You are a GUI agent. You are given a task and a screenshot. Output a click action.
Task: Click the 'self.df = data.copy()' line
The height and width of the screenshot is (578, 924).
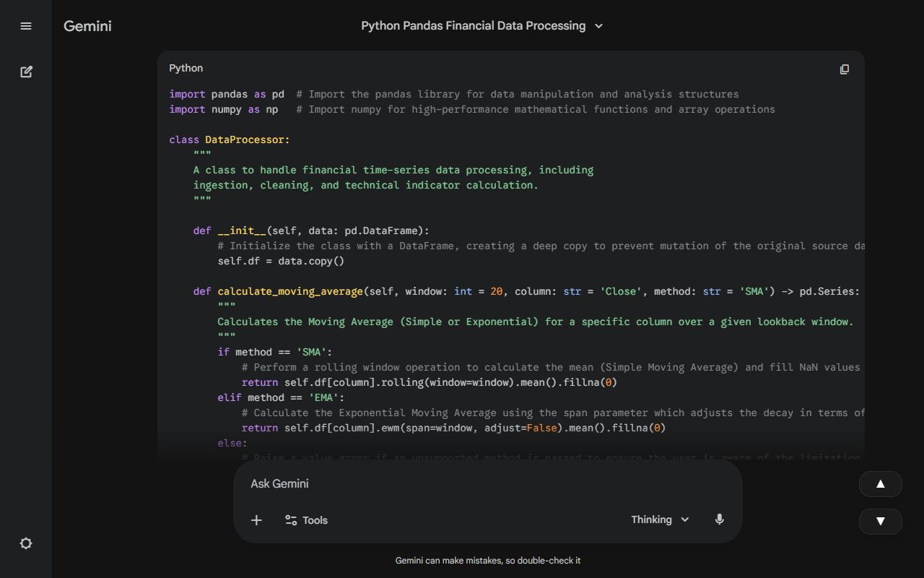pyautogui.click(x=281, y=261)
